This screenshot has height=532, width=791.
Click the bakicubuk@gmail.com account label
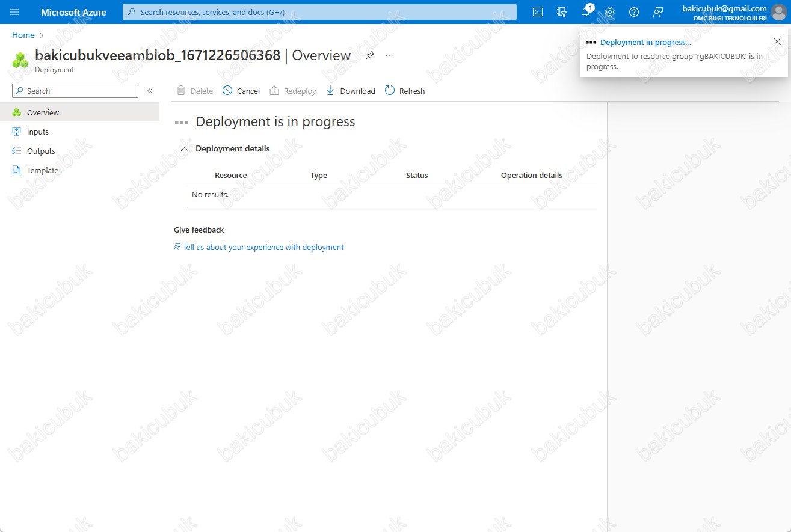pyautogui.click(x=724, y=8)
